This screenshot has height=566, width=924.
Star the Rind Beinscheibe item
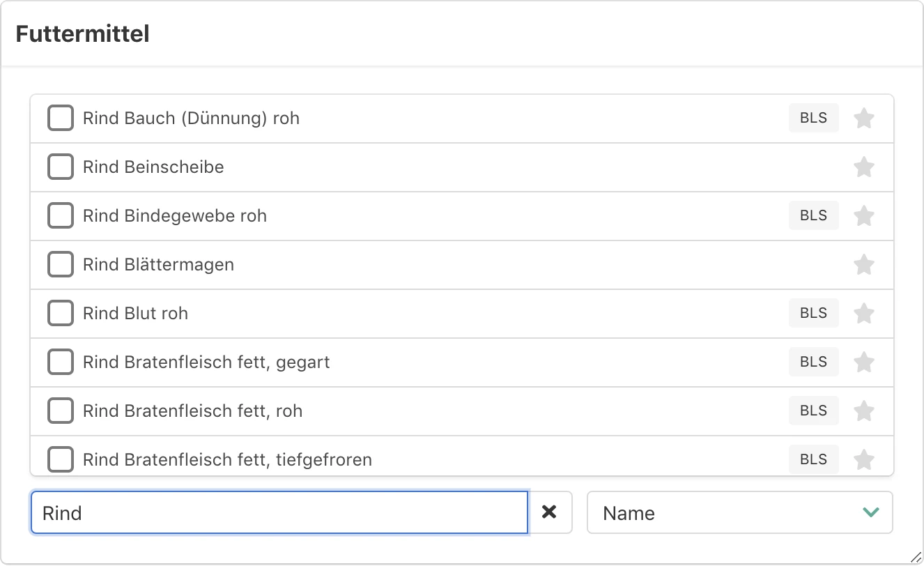(x=864, y=167)
